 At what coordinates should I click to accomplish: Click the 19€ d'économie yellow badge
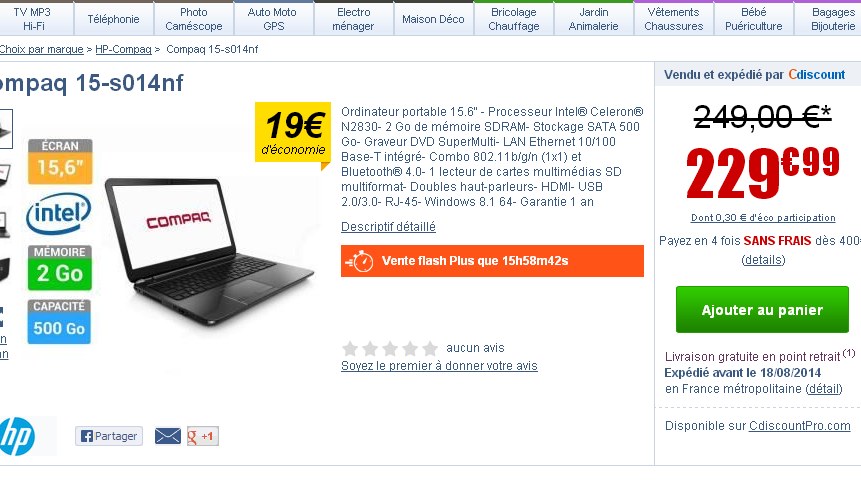click(293, 133)
